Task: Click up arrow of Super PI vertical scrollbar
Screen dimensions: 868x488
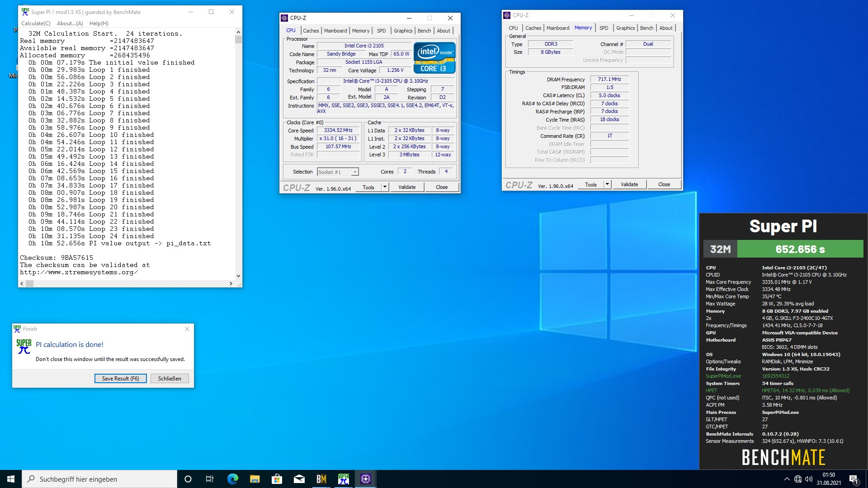Action: click(x=238, y=32)
